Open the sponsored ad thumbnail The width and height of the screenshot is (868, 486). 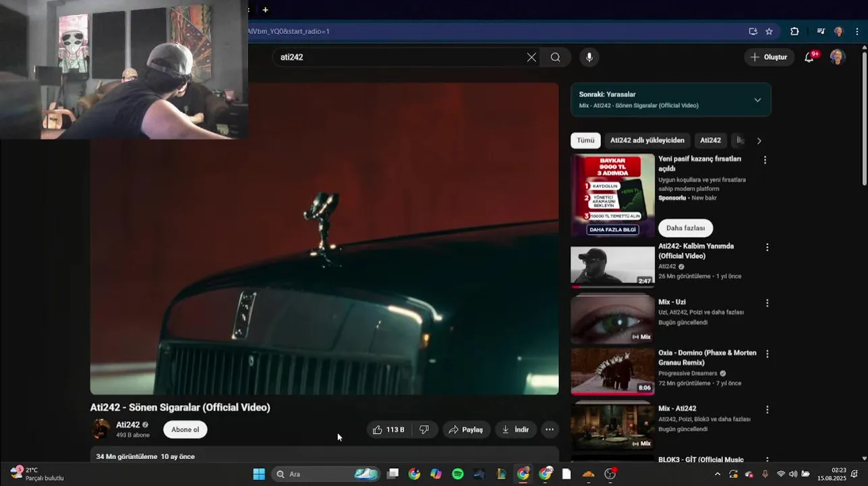pos(612,195)
